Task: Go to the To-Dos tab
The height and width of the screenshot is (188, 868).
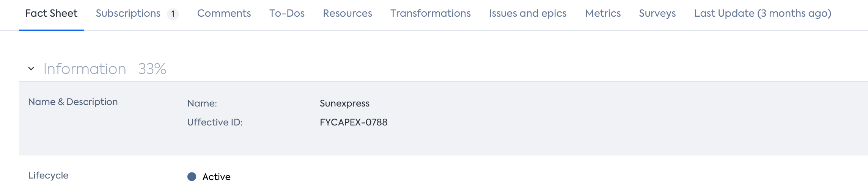Action: (x=287, y=13)
